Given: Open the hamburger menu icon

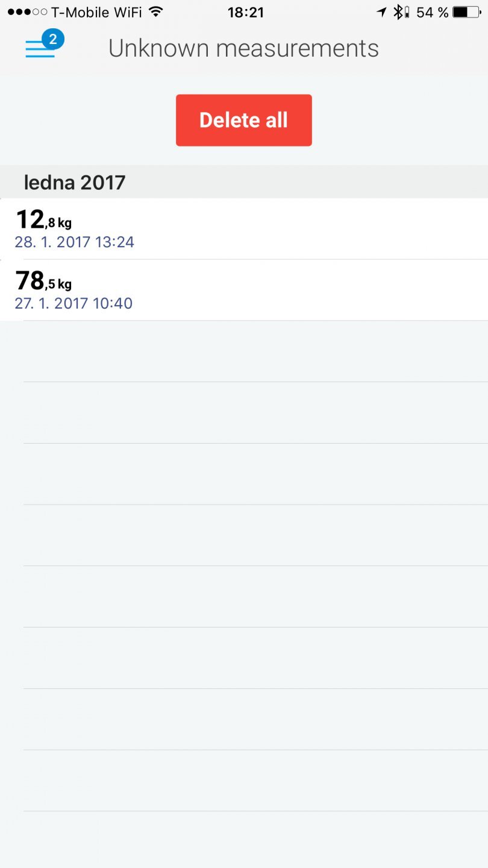Looking at the screenshot, I should click(x=40, y=49).
